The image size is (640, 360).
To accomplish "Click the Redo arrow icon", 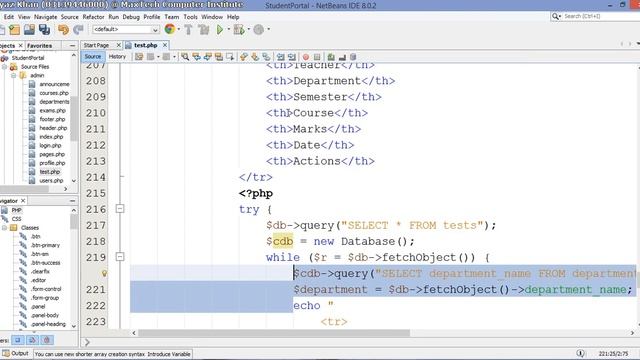I will coord(78,29).
